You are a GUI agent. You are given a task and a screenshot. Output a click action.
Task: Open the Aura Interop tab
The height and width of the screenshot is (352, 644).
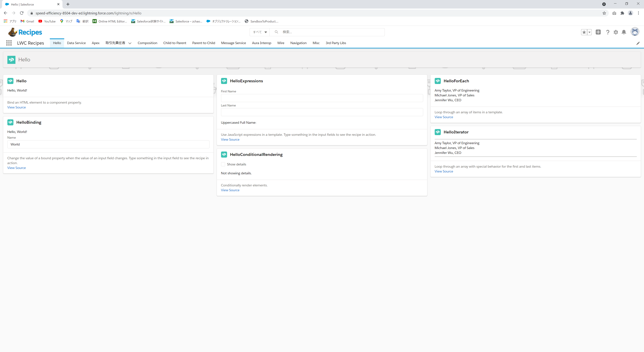tap(261, 43)
